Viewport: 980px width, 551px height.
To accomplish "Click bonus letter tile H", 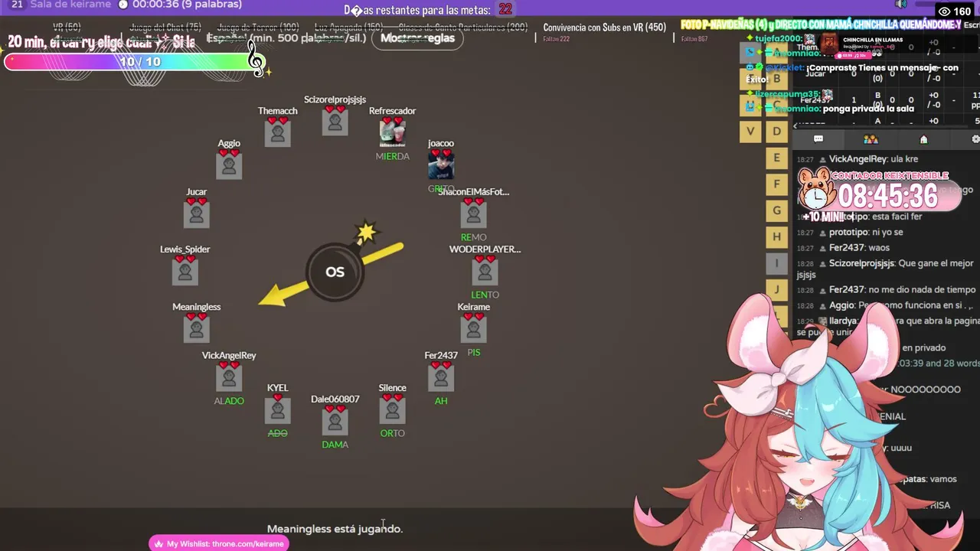I will click(776, 236).
